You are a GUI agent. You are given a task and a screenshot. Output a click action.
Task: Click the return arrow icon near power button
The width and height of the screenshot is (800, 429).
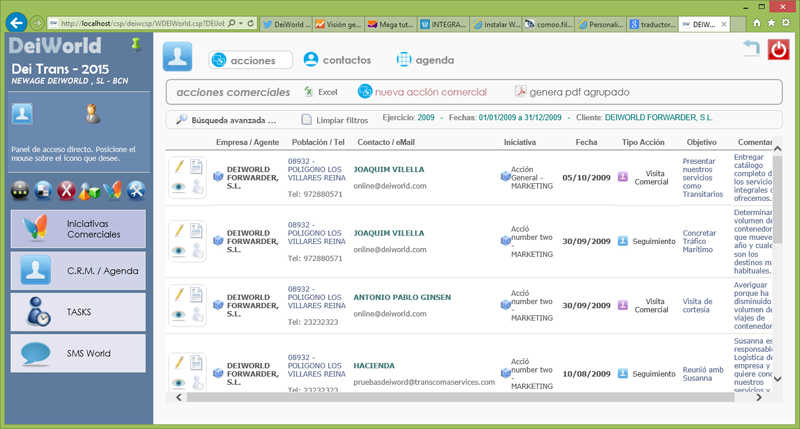coord(752,49)
